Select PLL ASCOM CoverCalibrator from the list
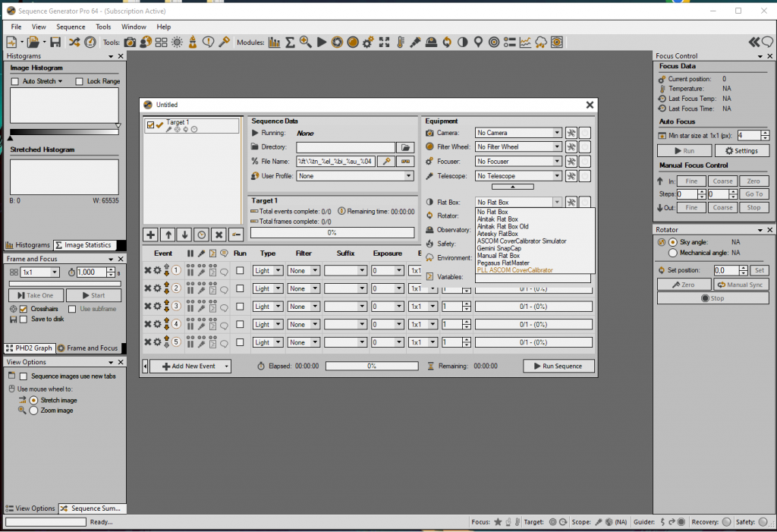 pos(514,268)
